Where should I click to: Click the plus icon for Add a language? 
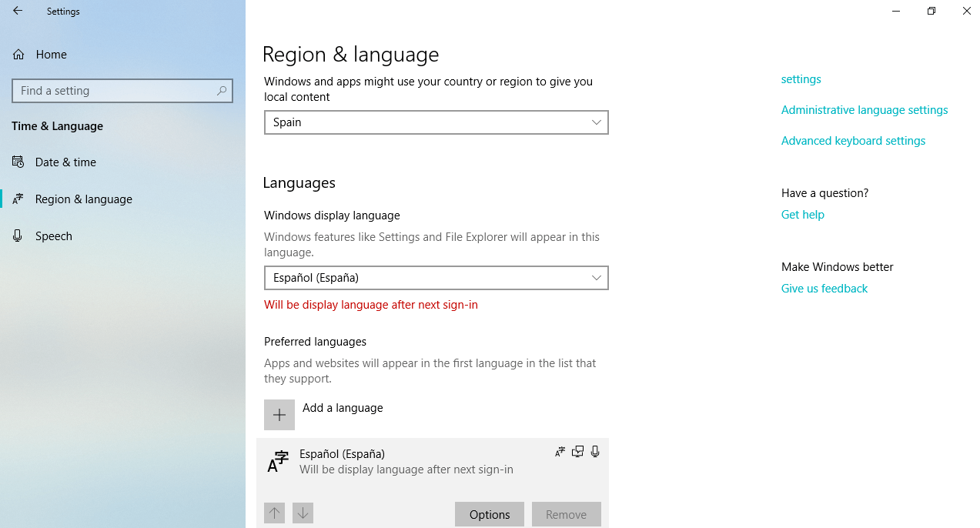tap(279, 415)
